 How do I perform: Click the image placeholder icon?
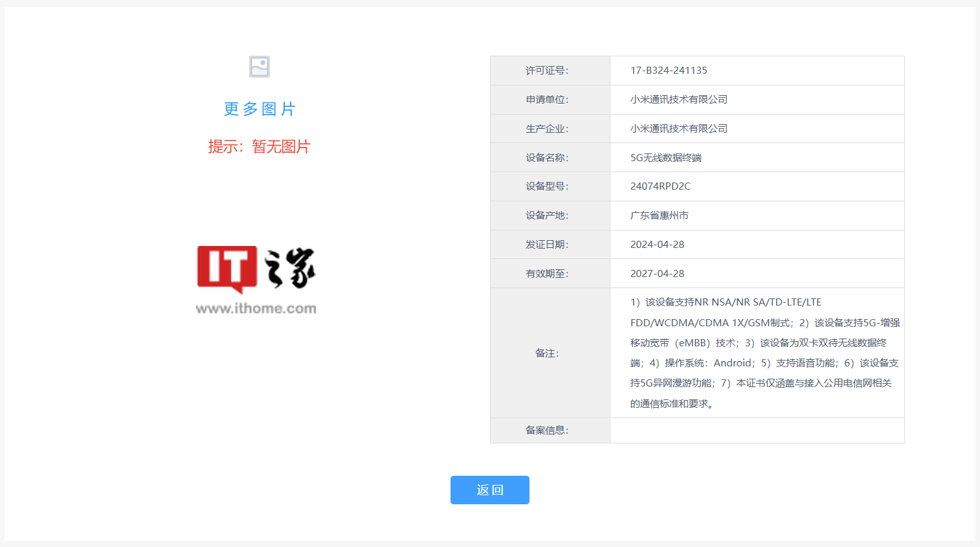(x=259, y=66)
